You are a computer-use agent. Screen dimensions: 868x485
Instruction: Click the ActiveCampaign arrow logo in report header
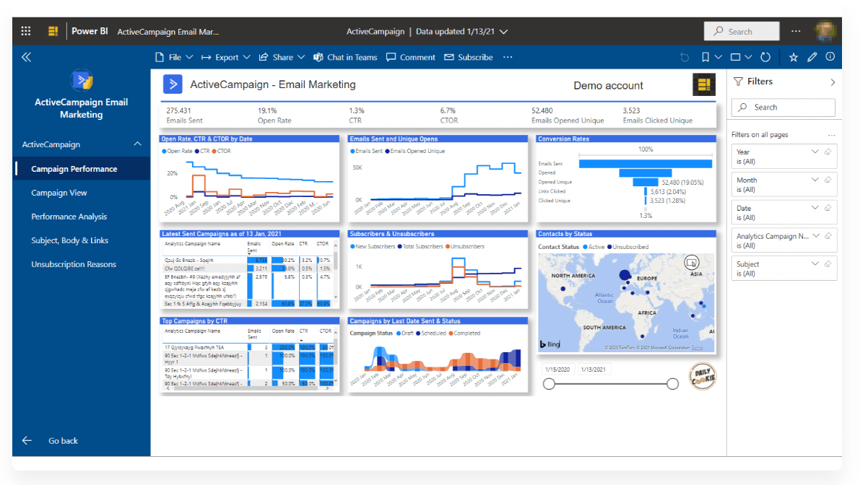173,84
